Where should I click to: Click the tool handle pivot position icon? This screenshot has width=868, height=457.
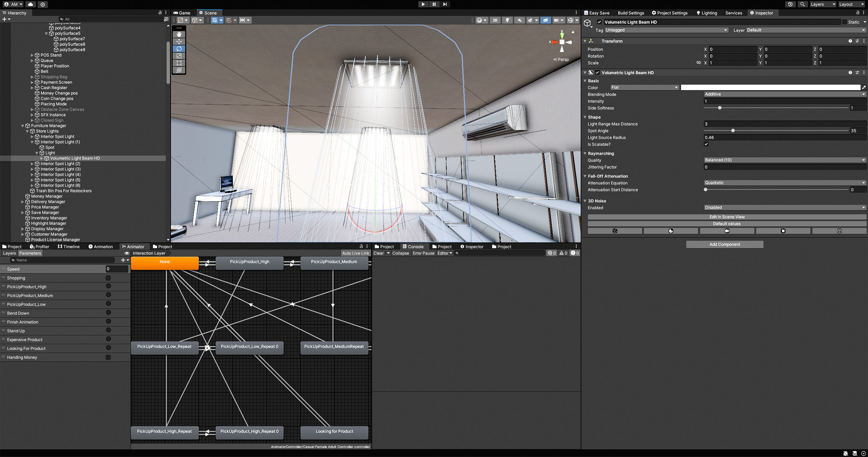(x=181, y=20)
